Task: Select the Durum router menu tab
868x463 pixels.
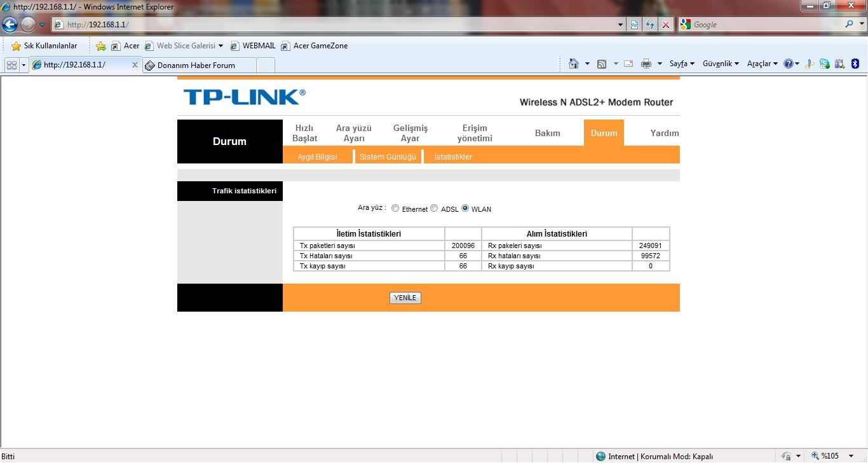Action: coord(604,133)
